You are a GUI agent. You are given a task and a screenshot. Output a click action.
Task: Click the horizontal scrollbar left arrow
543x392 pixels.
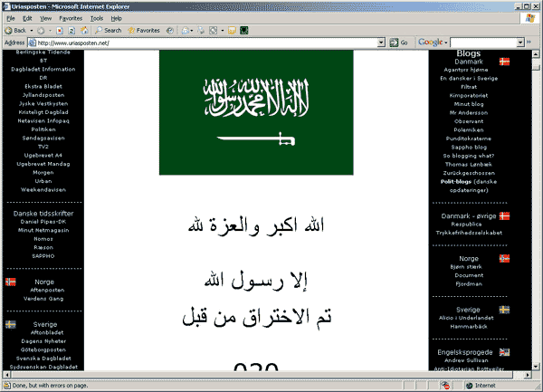pyautogui.click(x=7, y=375)
